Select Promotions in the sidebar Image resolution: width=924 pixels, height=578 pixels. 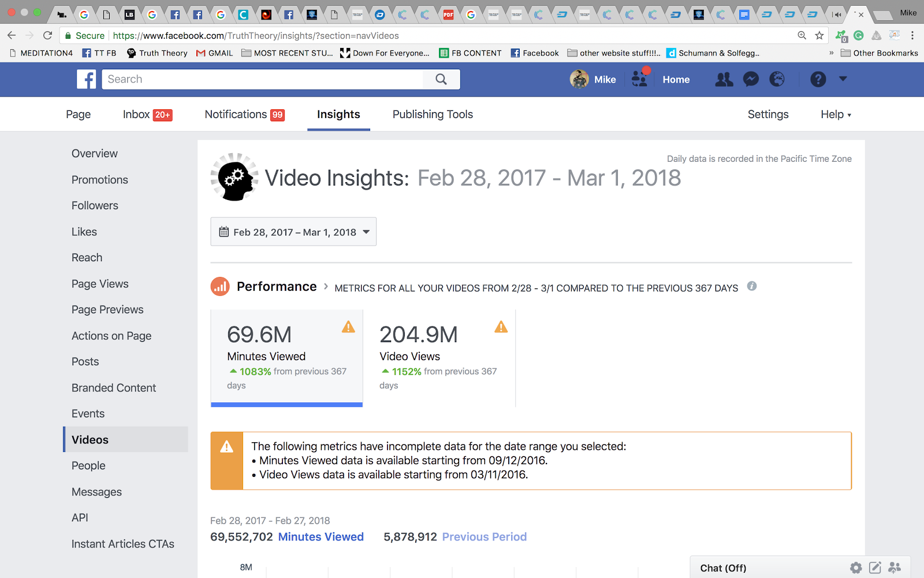(100, 180)
